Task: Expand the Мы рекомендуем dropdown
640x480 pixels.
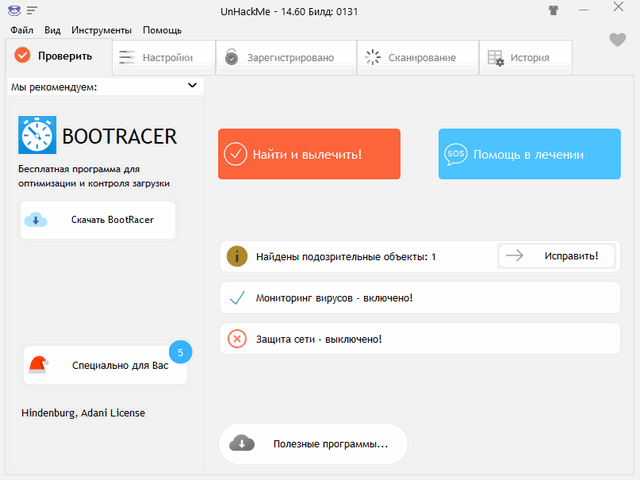Action: (193, 87)
